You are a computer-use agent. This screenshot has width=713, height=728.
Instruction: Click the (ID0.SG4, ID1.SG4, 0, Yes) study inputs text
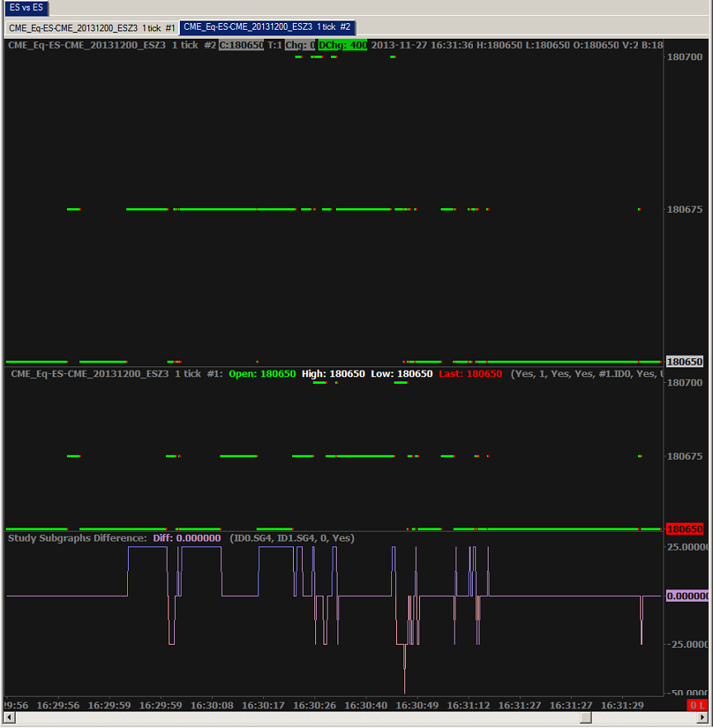[x=292, y=538]
